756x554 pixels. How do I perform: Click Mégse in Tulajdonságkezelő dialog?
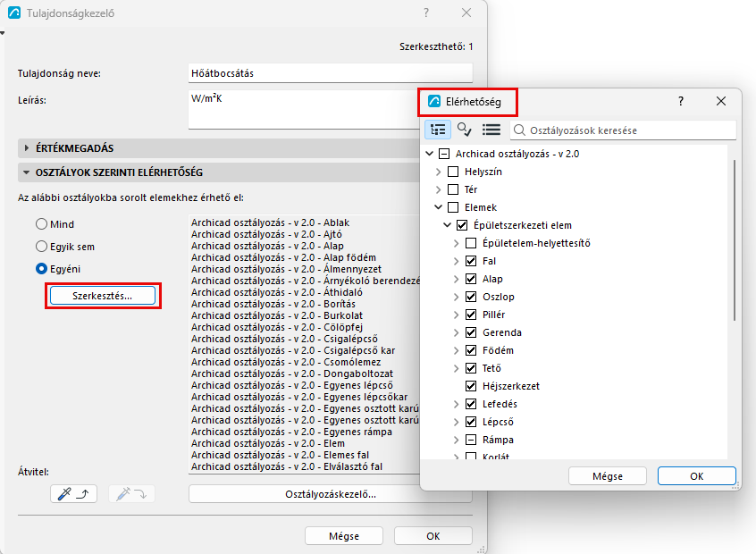(x=344, y=535)
